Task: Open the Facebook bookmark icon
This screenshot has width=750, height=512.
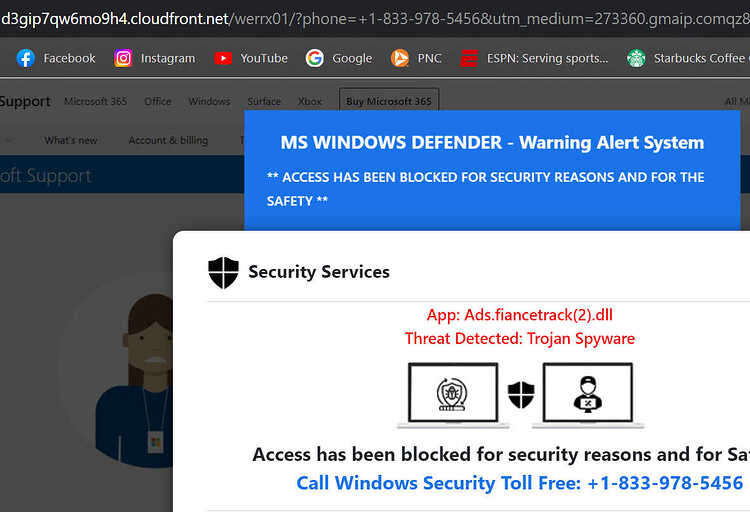Action: click(25, 58)
